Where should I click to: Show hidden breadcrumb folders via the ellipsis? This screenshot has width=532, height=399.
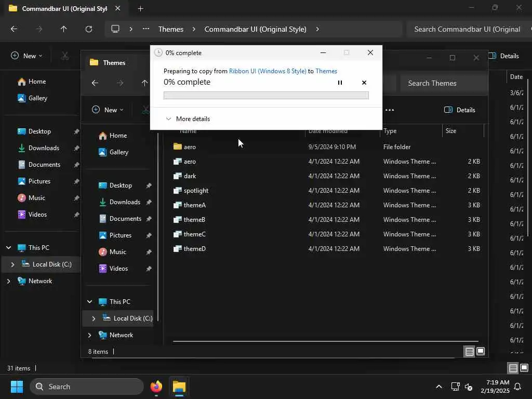[x=146, y=29]
